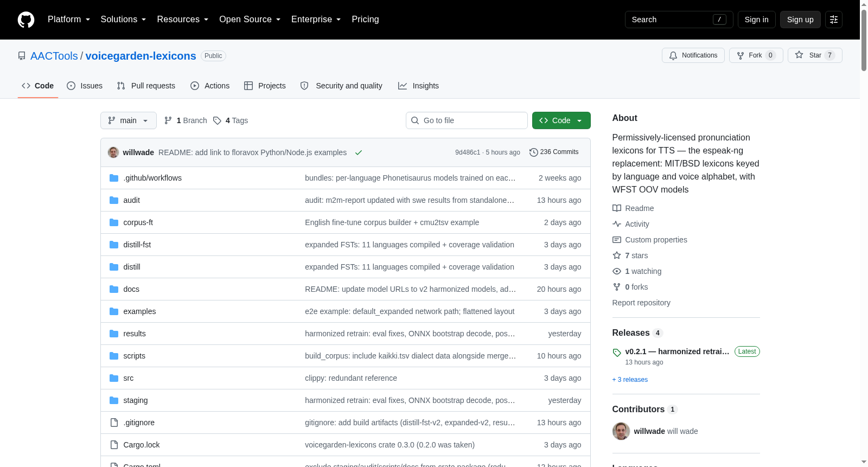Star the voicegarden-lexicons repository
Screen dimensions: 868x467
[815, 55]
